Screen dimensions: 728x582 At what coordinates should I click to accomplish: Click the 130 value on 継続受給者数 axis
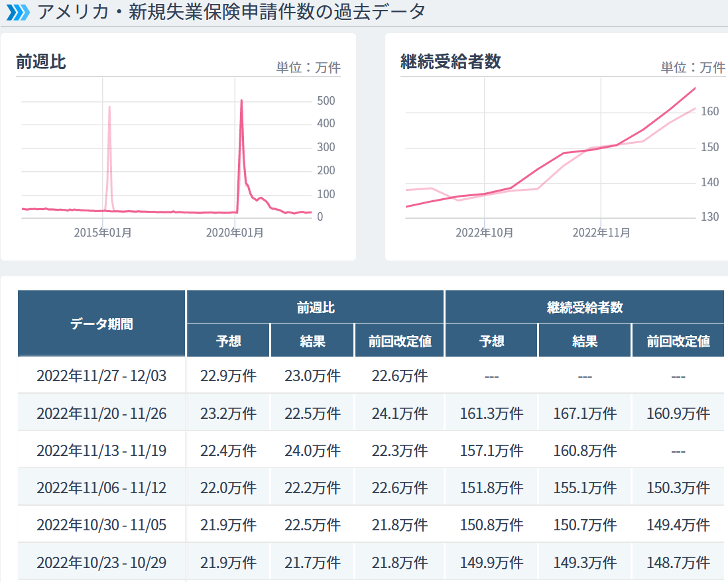(710, 217)
